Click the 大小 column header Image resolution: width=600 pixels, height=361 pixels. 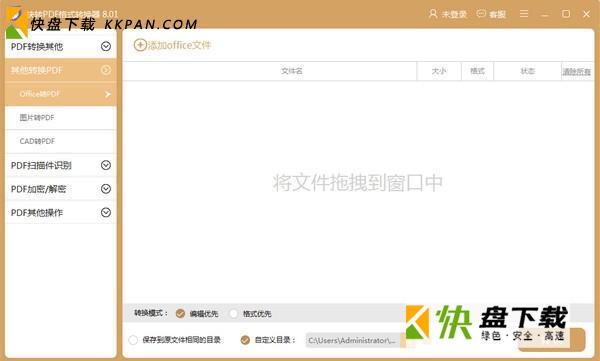[x=439, y=71]
